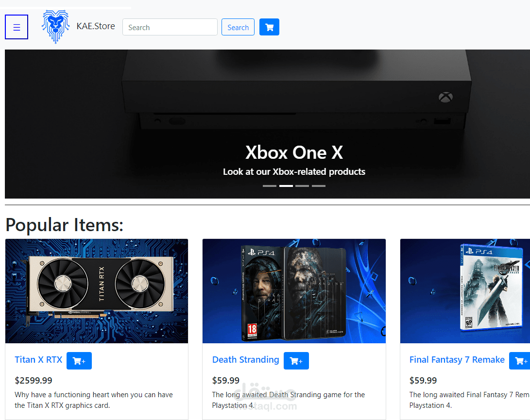Focus the Search input field
This screenshot has height=420, width=530.
point(170,27)
